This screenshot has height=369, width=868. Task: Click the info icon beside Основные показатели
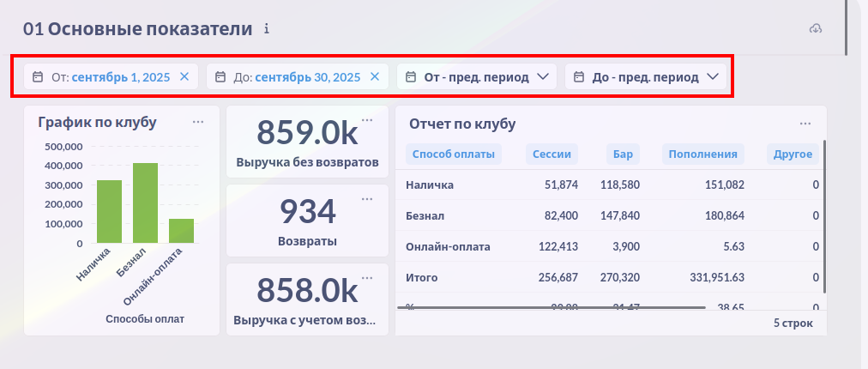click(x=267, y=29)
